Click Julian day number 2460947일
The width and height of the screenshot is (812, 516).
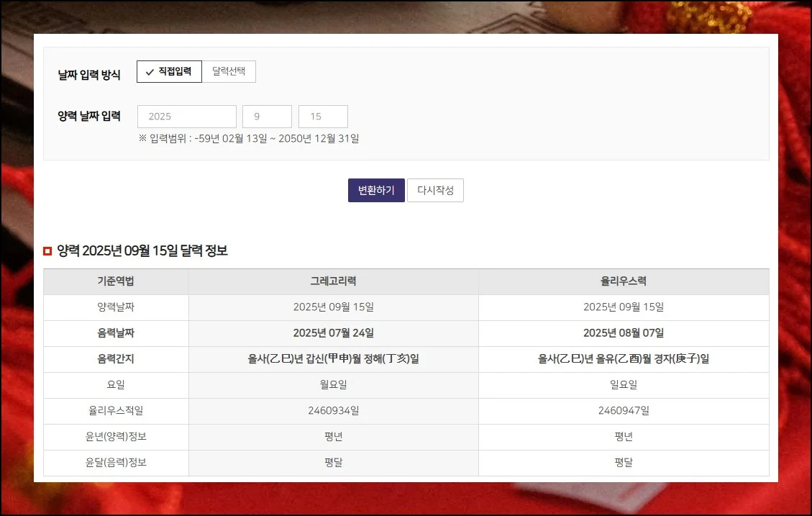click(x=624, y=411)
